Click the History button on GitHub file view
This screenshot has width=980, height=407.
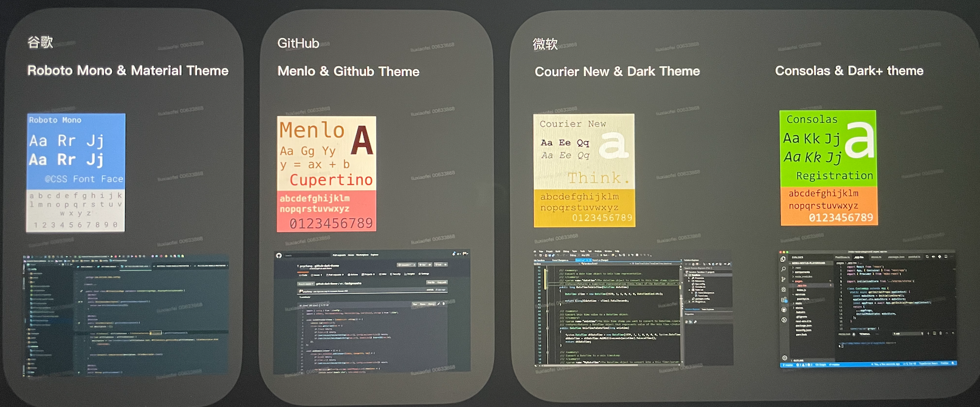pyautogui.click(x=431, y=304)
